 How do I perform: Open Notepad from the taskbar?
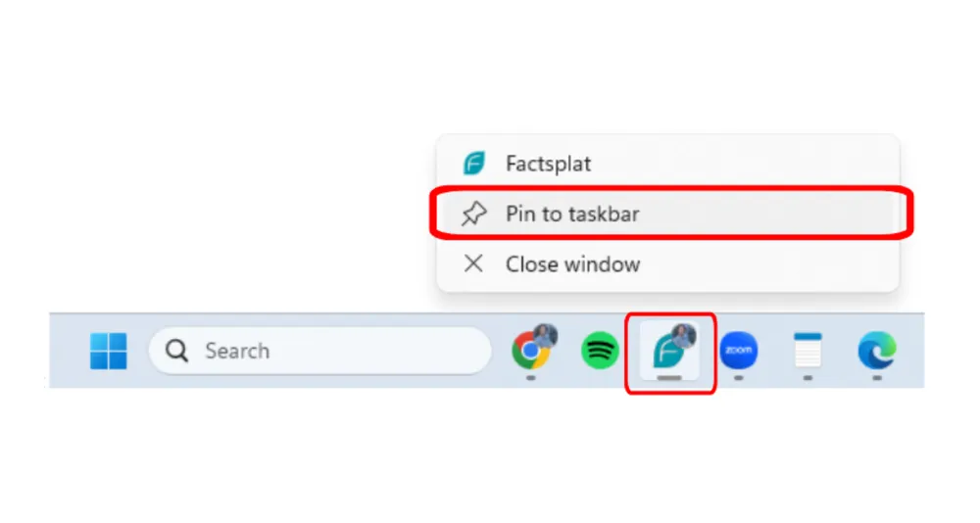tap(808, 351)
